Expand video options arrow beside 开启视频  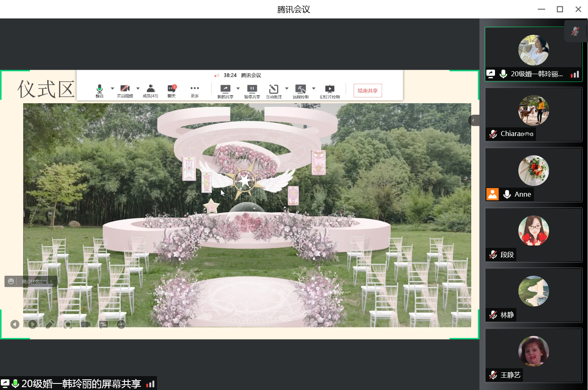point(138,88)
